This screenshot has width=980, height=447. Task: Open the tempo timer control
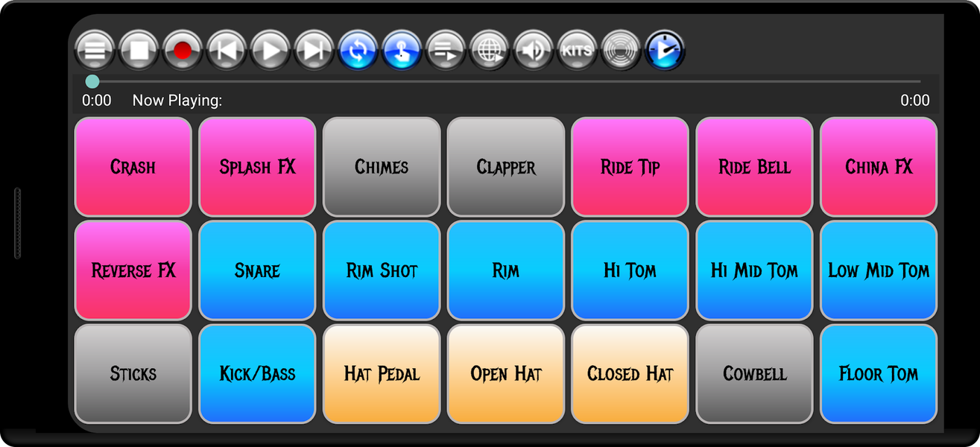pyautogui.click(x=663, y=51)
